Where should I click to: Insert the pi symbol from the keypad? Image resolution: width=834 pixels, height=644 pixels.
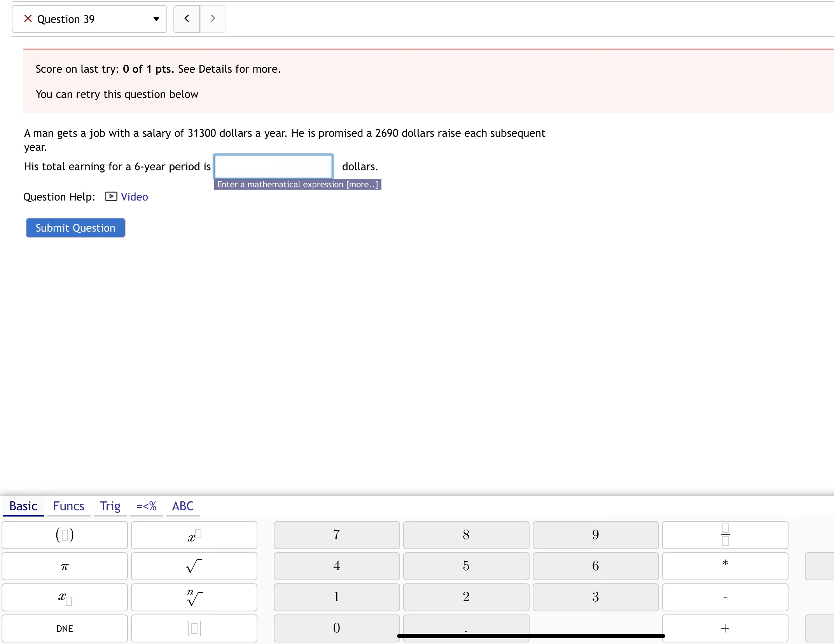tap(64, 566)
